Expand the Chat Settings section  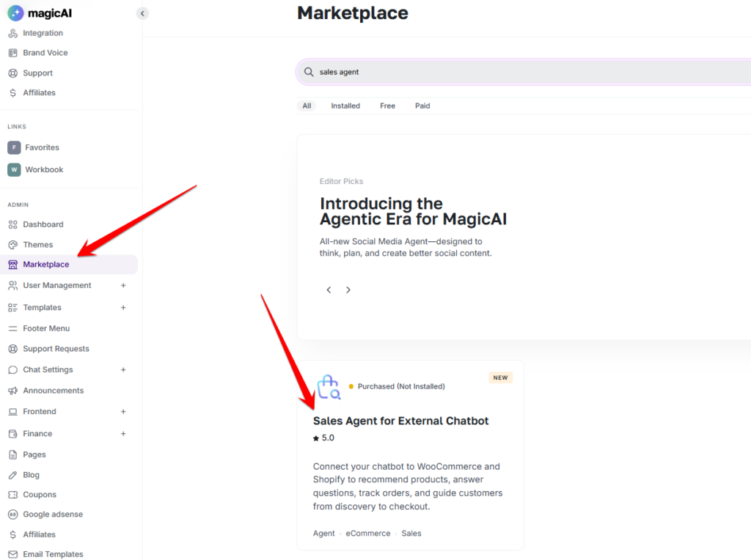[123, 370]
